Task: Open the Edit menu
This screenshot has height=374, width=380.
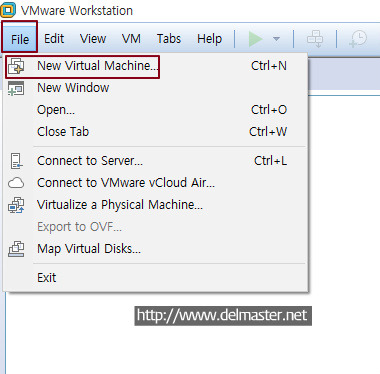Action: 54,39
